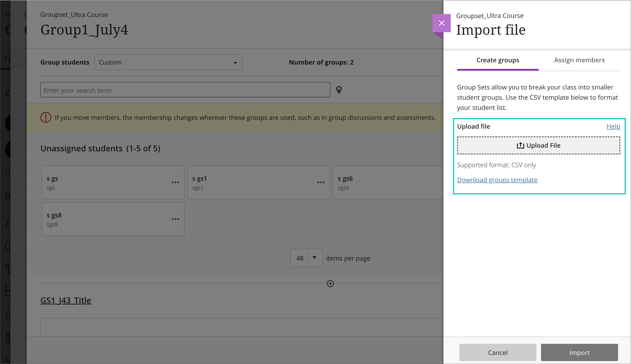Expand the items per page dropdown

pyautogui.click(x=314, y=257)
